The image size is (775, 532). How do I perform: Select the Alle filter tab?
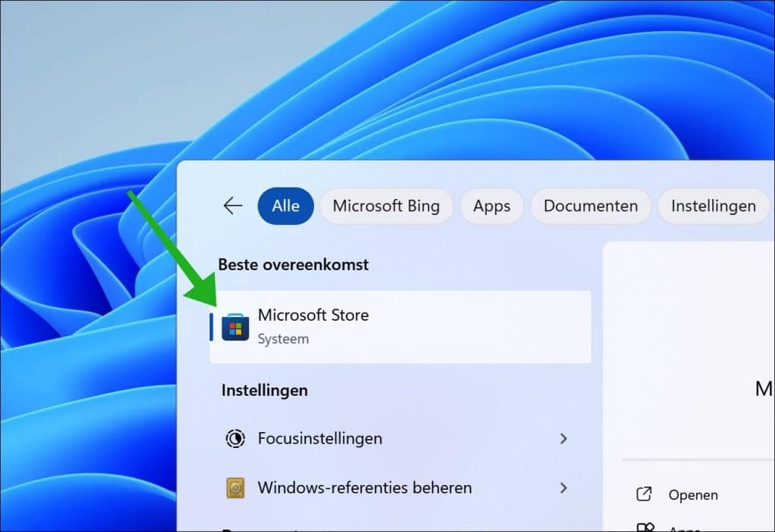(285, 206)
